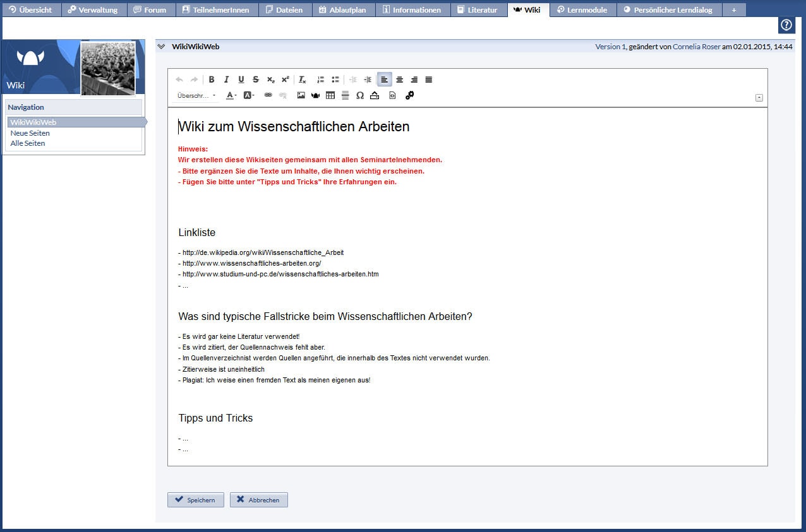Open the Überschrift paragraph format dropdown
This screenshot has height=532, width=806.
point(196,96)
